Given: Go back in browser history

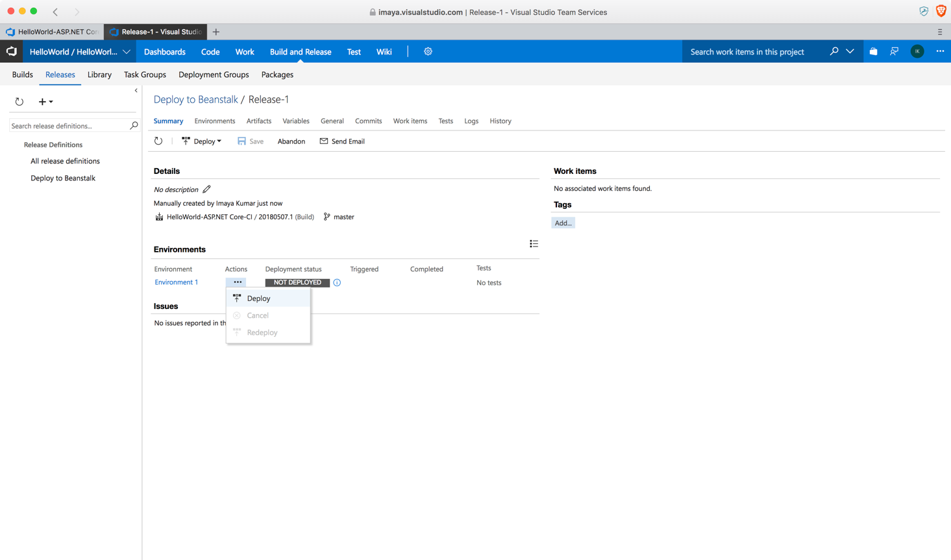Looking at the screenshot, I should tap(56, 12).
